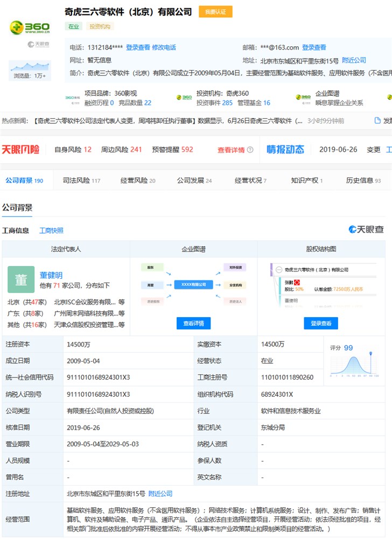Image resolution: width=392 pixels, height=540 pixels.
Task: Click 登录查看 button under 股权结构图
Action: pos(321,323)
